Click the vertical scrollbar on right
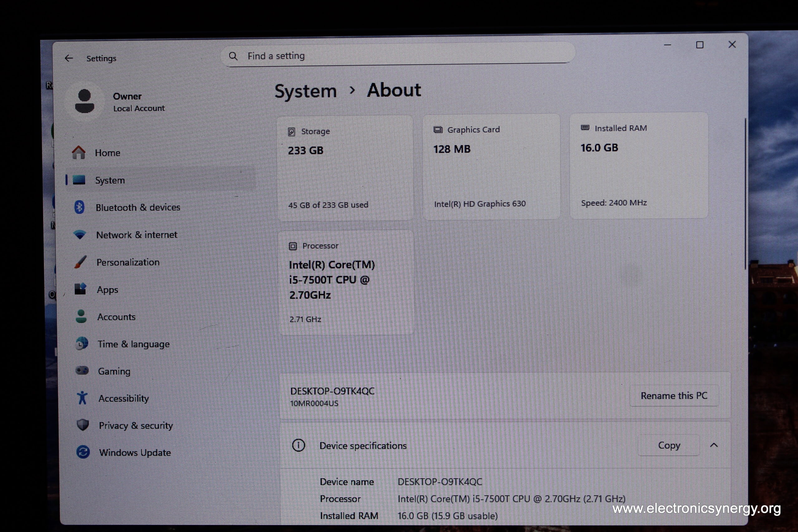Viewport: 798px width, 532px height. (745, 194)
